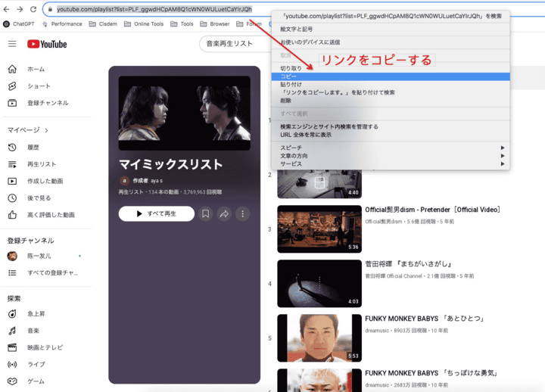Viewport: 545px width, 392px height.
Task: Open 履歴 history page
Action: pyautogui.click(x=23, y=148)
